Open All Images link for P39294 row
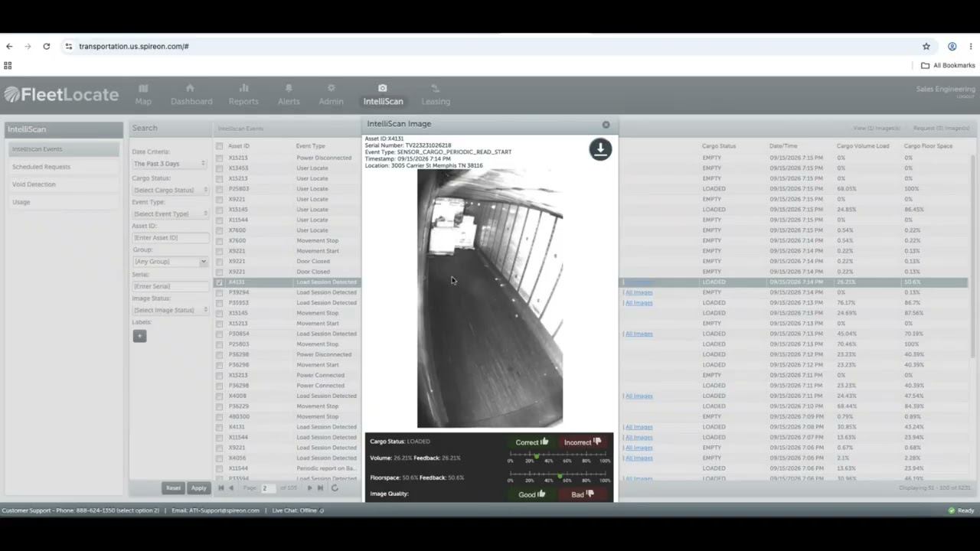980x551 pixels. (x=639, y=292)
